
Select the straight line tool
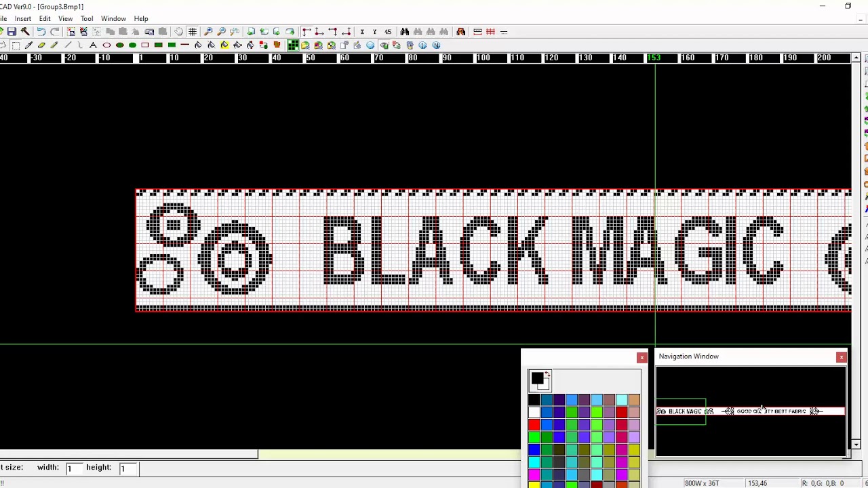[68, 45]
